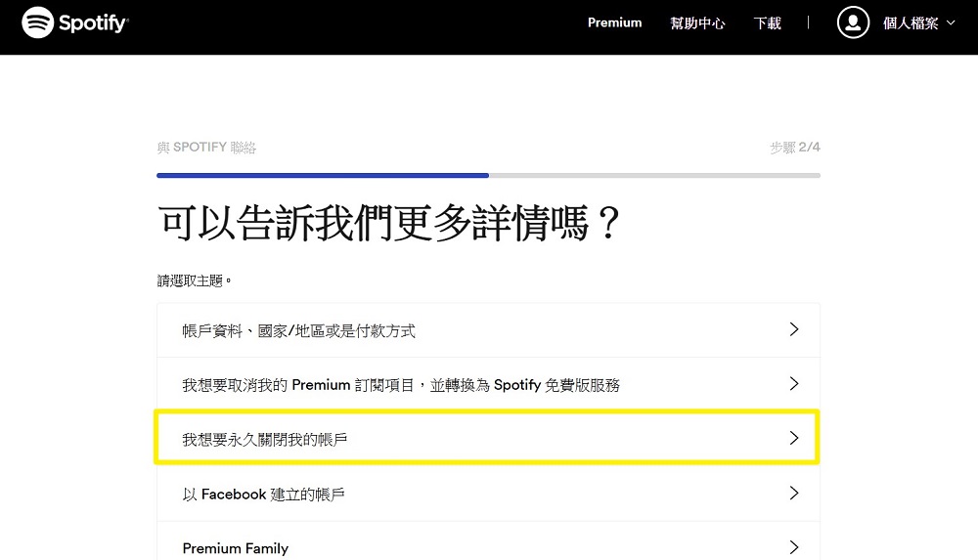Open the Premium menu item
The height and width of the screenshot is (560, 978).
tap(614, 22)
